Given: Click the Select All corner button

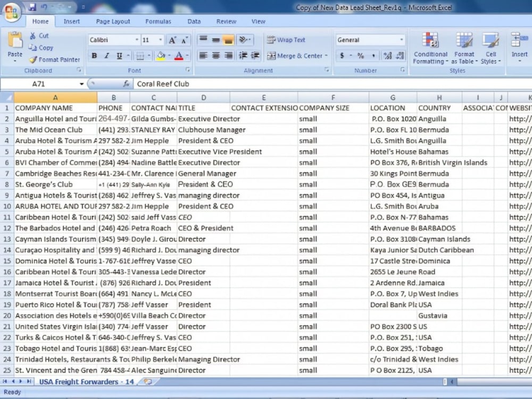Looking at the screenshot, I should tap(7, 98).
